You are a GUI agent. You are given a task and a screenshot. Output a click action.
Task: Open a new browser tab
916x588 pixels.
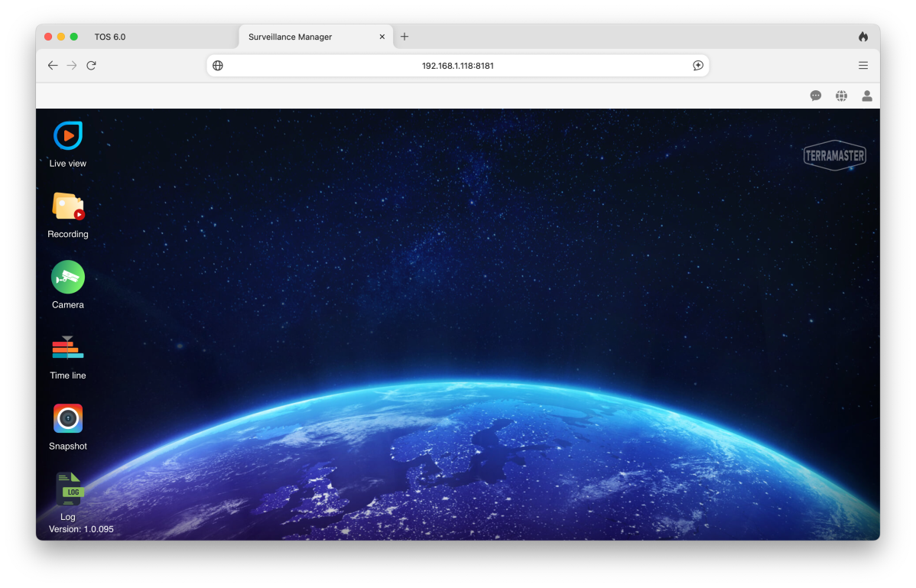(x=404, y=37)
